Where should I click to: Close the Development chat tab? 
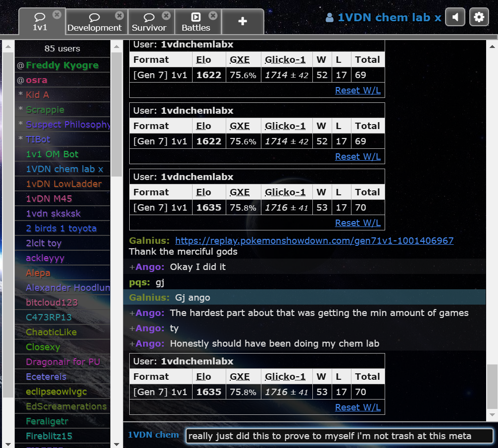coord(119,15)
